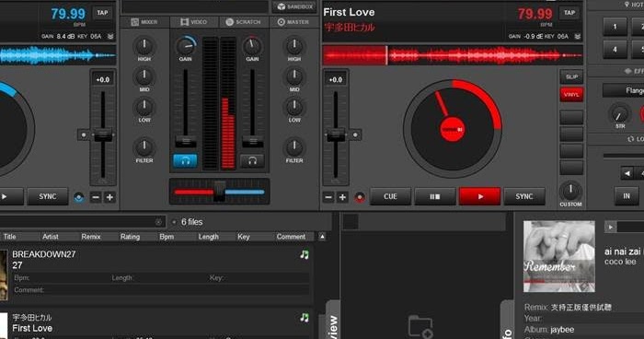Move the red-blue crossfader
Viewport: 644px width, 339px height.
219,192
